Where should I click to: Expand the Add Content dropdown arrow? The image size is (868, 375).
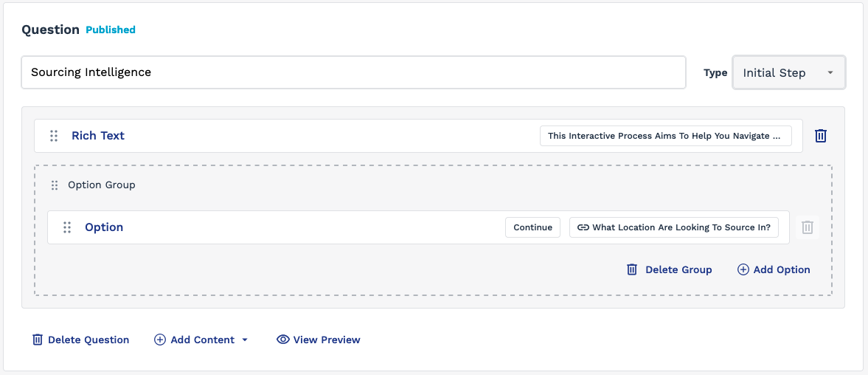coord(245,340)
